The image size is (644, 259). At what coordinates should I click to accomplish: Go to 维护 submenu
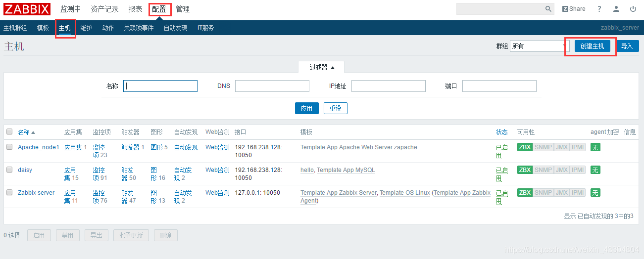coord(87,28)
